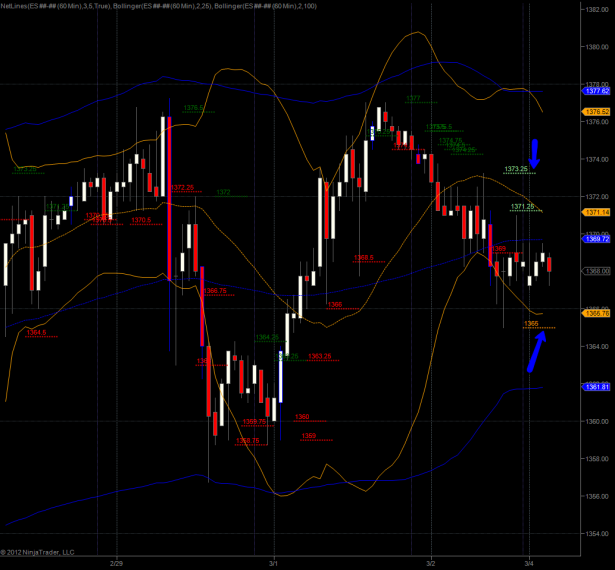Image resolution: width=615 pixels, height=570 pixels.
Task: Click the 1356.00 price axis label
Action: pos(597,496)
